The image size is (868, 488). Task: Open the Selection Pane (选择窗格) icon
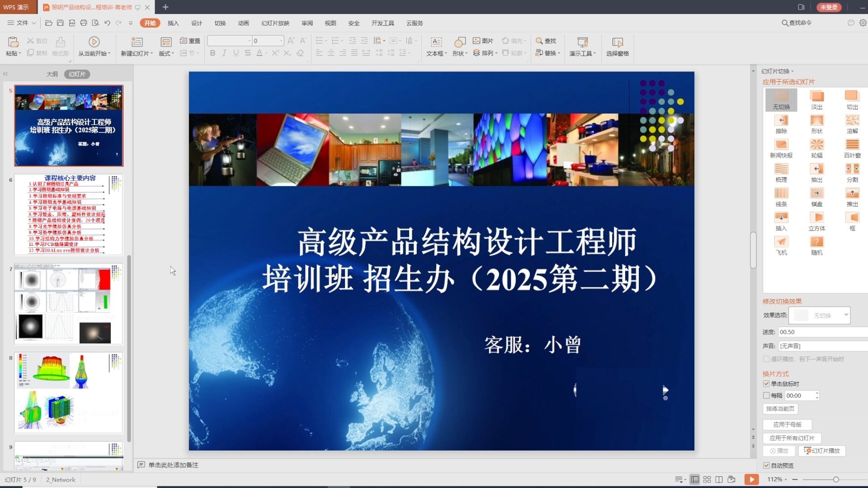pyautogui.click(x=618, y=42)
